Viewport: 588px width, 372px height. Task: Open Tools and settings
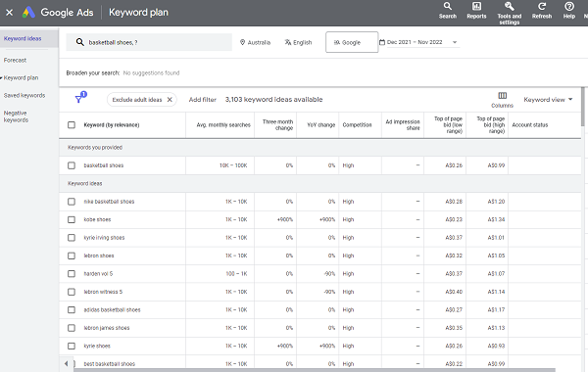pos(510,13)
